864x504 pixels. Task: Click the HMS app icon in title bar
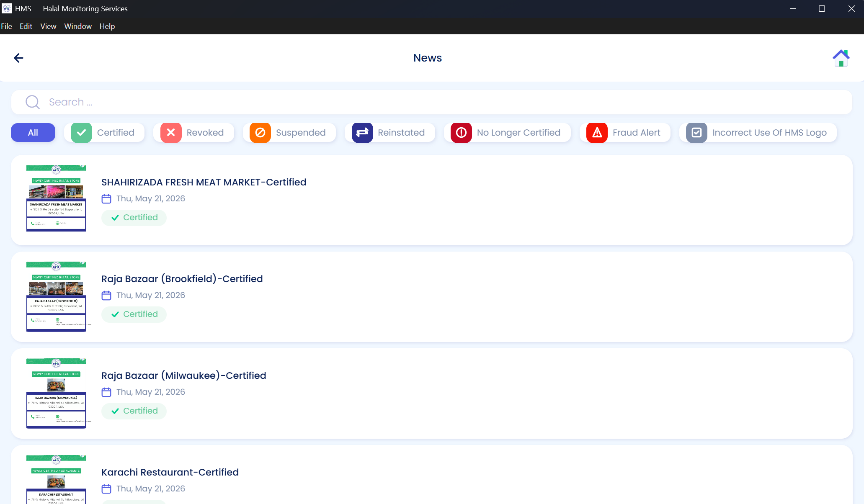pos(7,8)
